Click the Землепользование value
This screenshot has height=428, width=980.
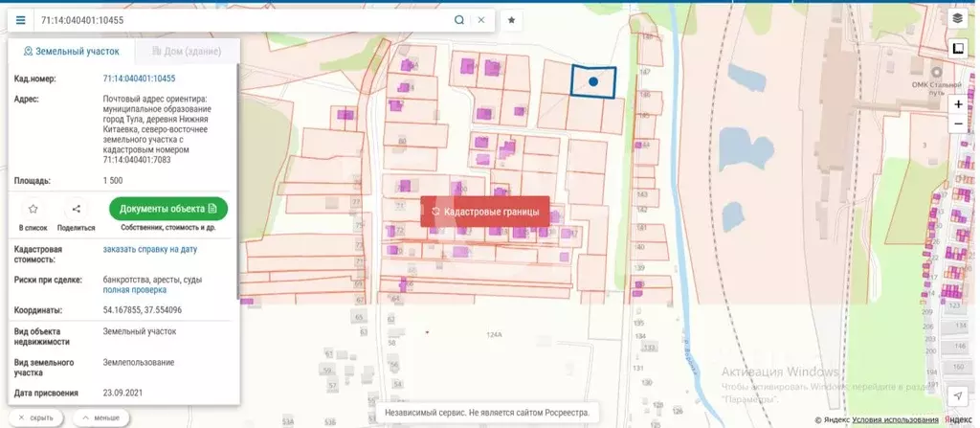pos(138,362)
